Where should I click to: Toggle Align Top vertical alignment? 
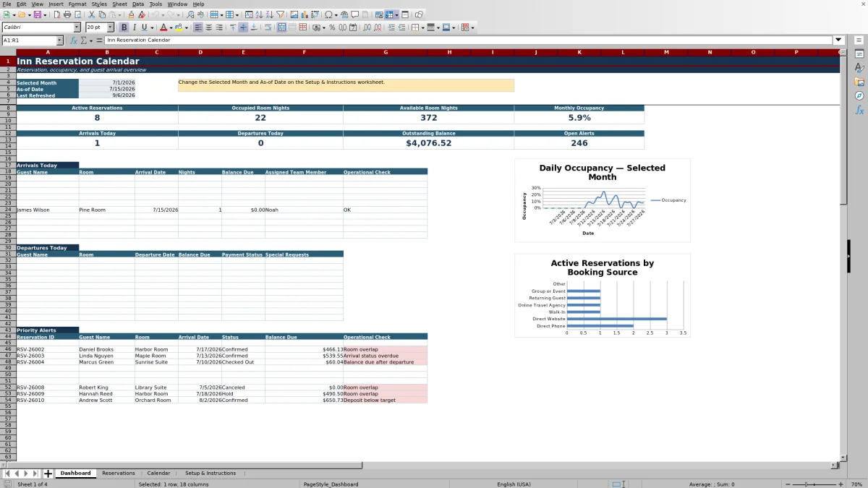[x=233, y=27]
